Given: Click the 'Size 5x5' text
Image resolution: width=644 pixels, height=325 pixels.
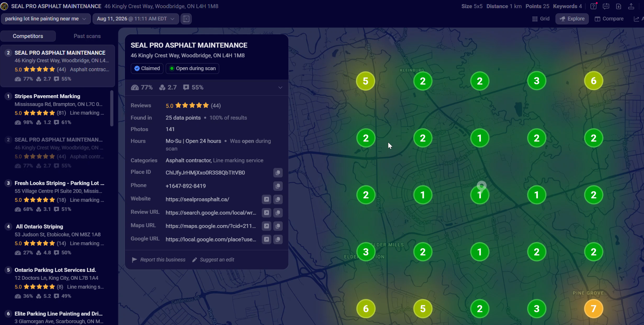Looking at the screenshot, I should tap(472, 6).
